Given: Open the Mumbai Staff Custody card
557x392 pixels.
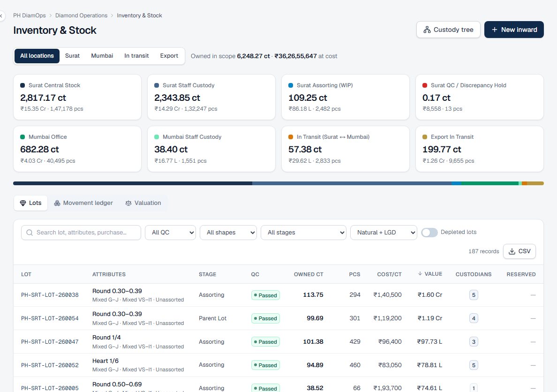Looking at the screenshot, I should point(211,149).
